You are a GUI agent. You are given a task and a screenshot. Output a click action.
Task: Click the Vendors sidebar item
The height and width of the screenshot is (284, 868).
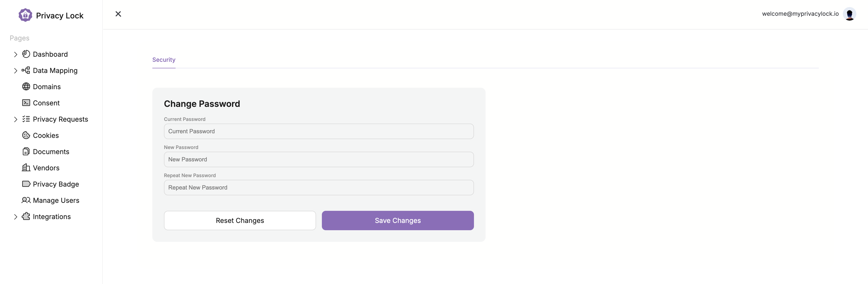pos(46,168)
